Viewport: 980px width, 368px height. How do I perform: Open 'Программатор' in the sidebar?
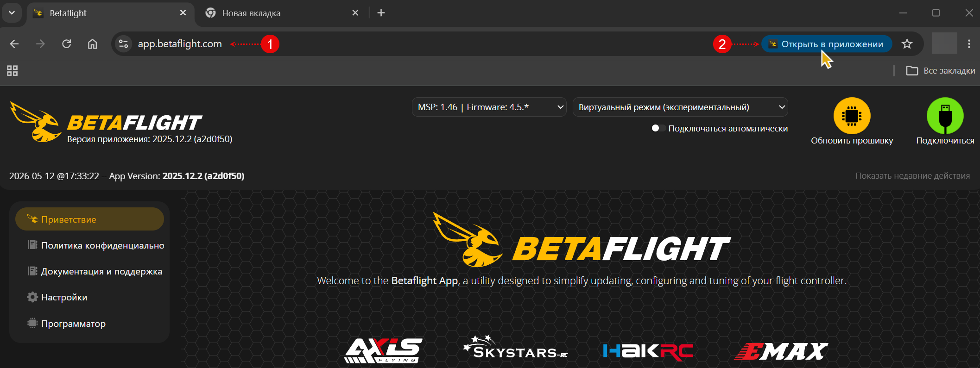click(x=89, y=324)
